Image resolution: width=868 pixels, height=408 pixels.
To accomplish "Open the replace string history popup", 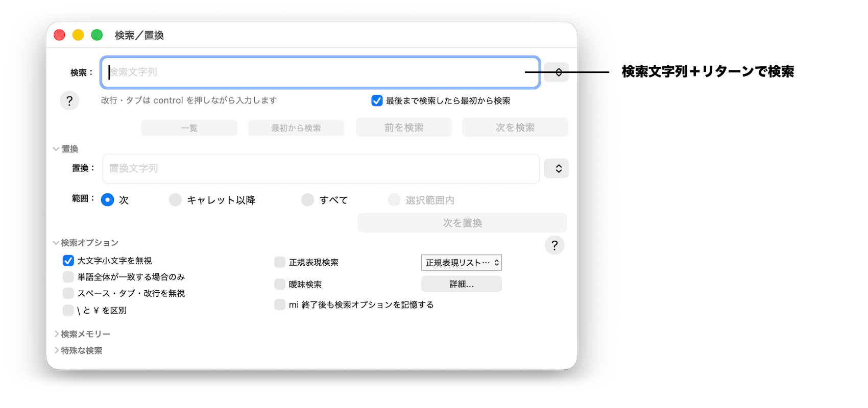I will [x=556, y=168].
